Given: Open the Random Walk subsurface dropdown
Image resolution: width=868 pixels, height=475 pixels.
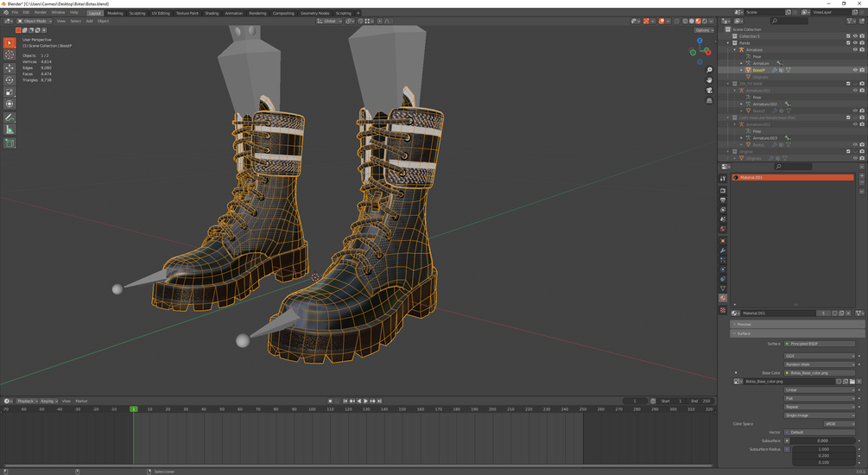Looking at the screenshot, I should tap(820, 364).
